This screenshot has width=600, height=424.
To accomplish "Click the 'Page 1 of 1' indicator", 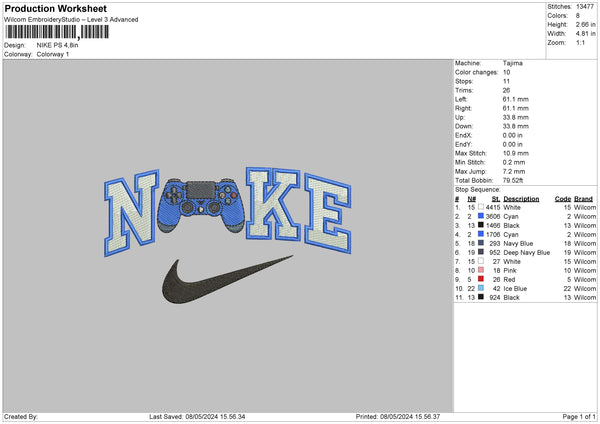I will coord(579,417).
